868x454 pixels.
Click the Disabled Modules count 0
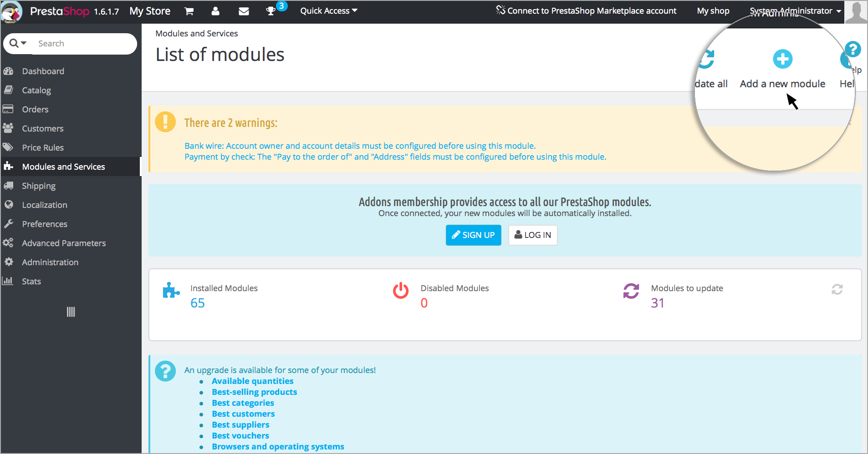[424, 303]
